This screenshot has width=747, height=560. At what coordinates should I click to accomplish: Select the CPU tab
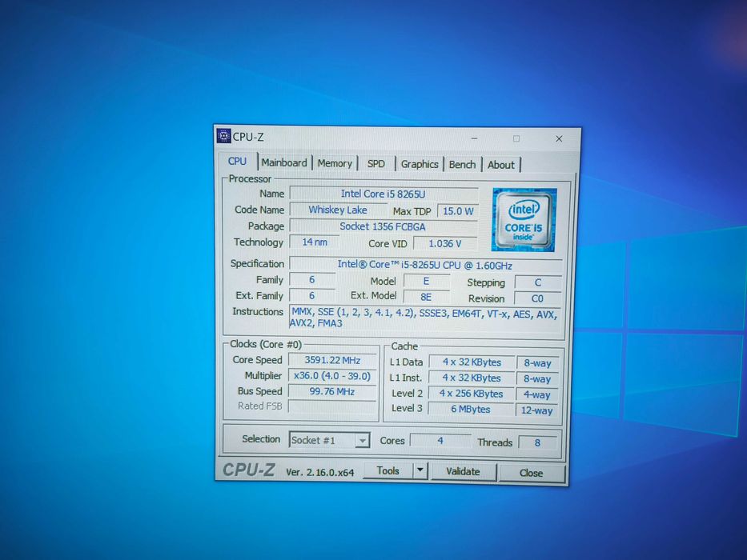(237, 162)
